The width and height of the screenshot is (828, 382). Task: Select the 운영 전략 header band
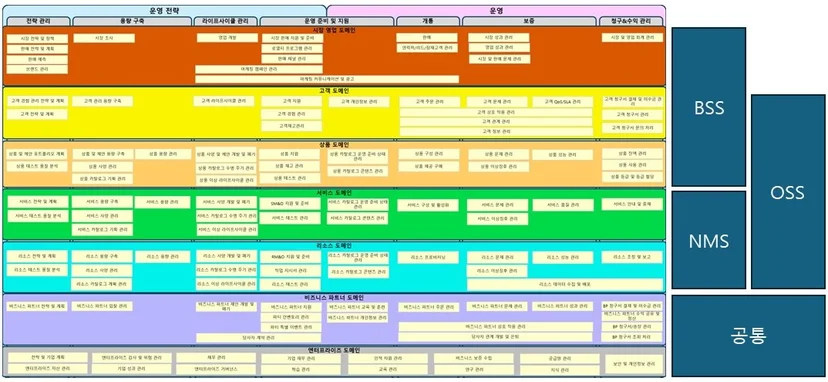(x=165, y=11)
